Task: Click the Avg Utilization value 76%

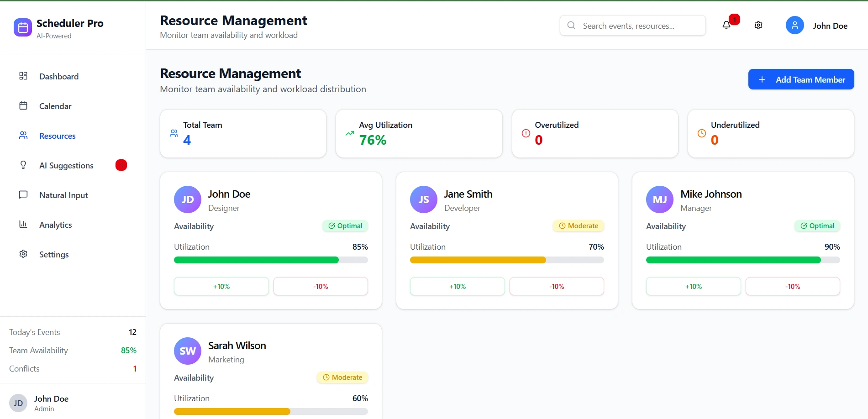Action: 373,140
